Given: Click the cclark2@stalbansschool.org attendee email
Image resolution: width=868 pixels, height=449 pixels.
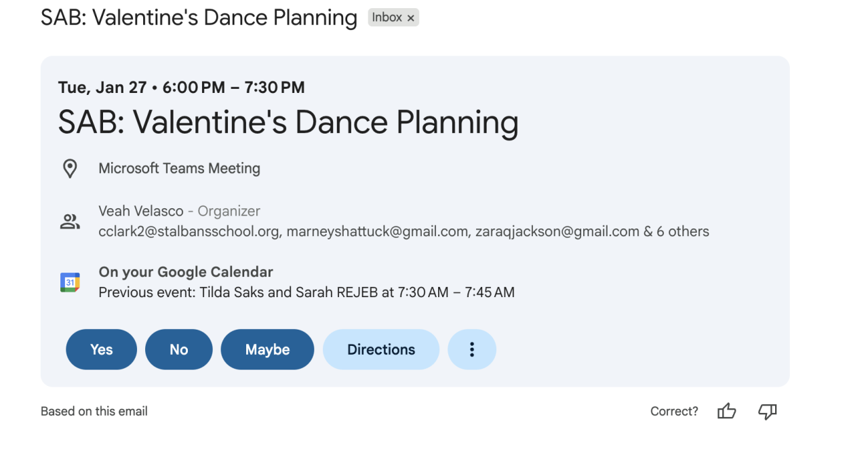Looking at the screenshot, I should (x=189, y=231).
